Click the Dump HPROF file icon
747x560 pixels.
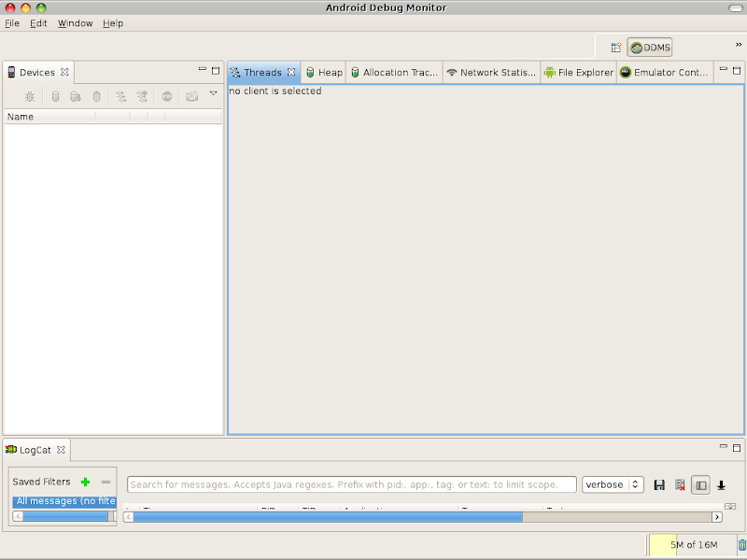point(76,97)
